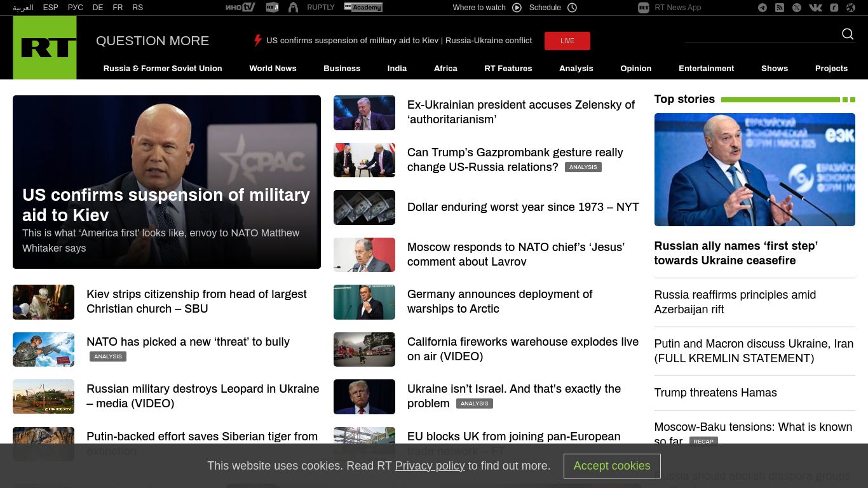
Task: Open 'Putin-backed effort saves Siberian tiger' headline
Action: [202, 444]
